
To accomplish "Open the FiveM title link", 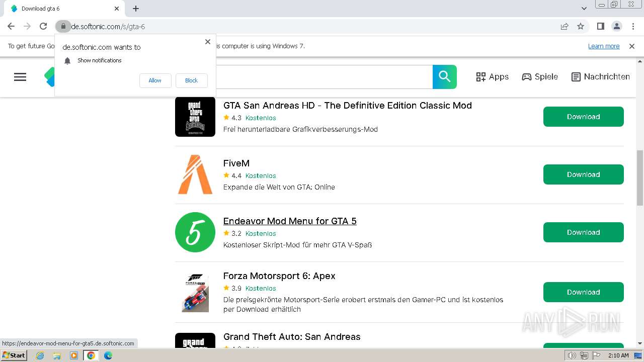I will tap(236, 163).
